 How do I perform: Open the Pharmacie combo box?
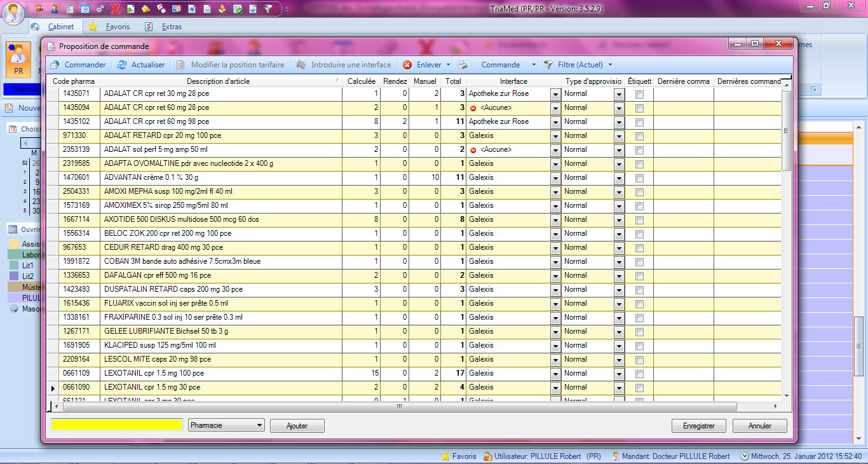click(x=226, y=425)
